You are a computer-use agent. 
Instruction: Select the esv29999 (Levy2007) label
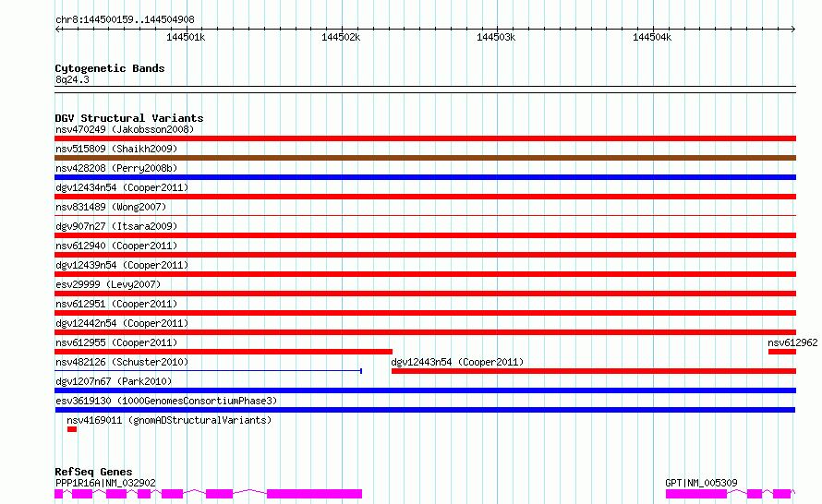(x=108, y=284)
